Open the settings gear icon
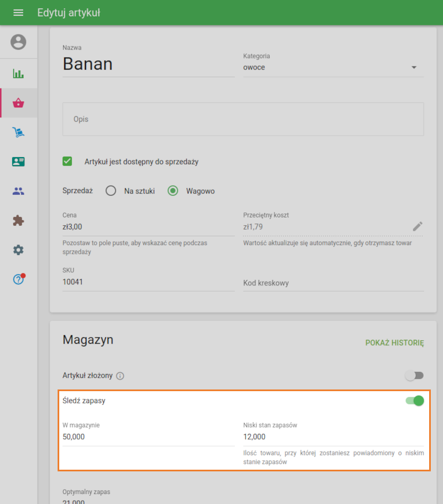The width and height of the screenshot is (443, 504). point(18,250)
